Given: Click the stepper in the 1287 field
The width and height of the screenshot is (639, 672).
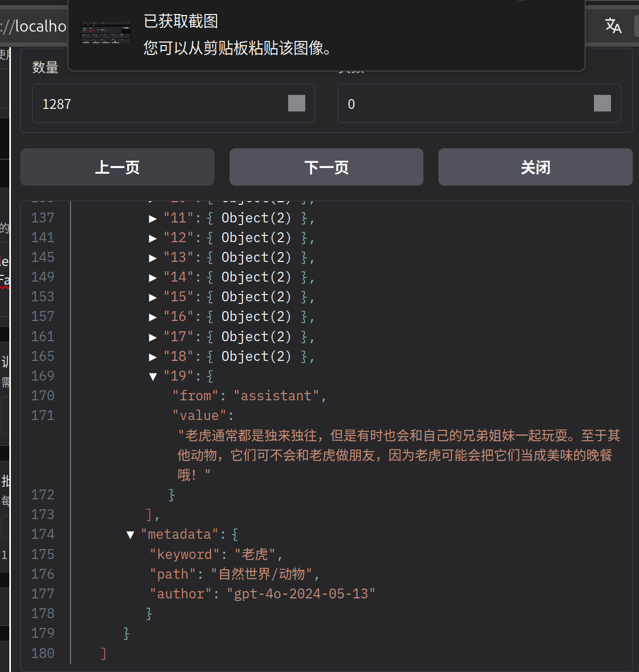Looking at the screenshot, I should click(296, 103).
